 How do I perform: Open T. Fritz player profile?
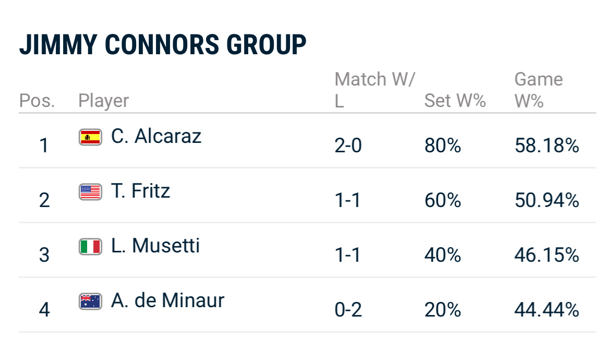(140, 191)
